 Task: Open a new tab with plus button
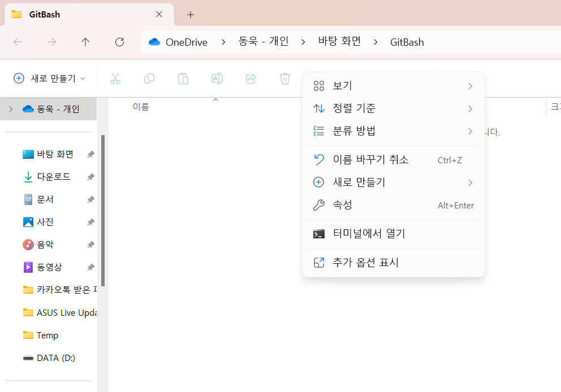[x=191, y=15]
